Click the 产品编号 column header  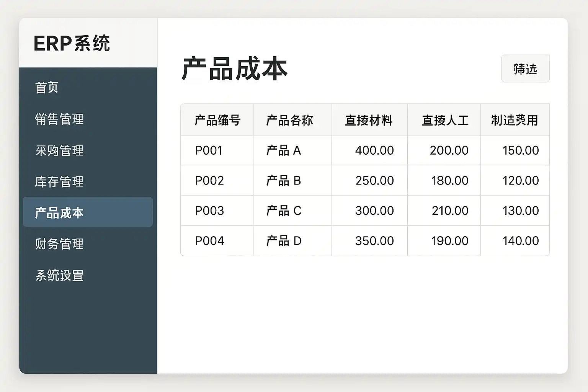coord(217,120)
